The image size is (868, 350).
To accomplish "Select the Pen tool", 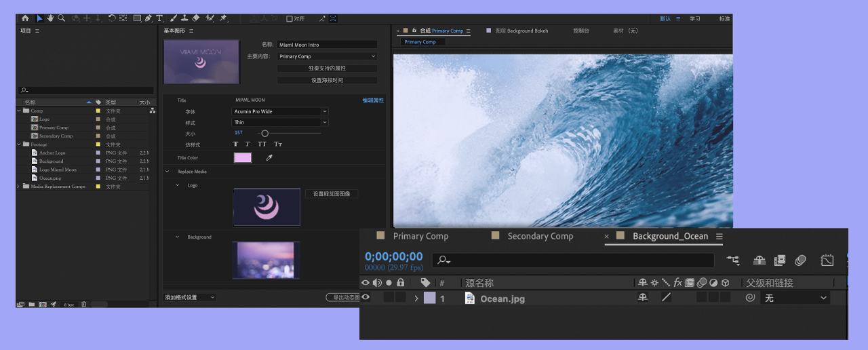I will 148,18.
